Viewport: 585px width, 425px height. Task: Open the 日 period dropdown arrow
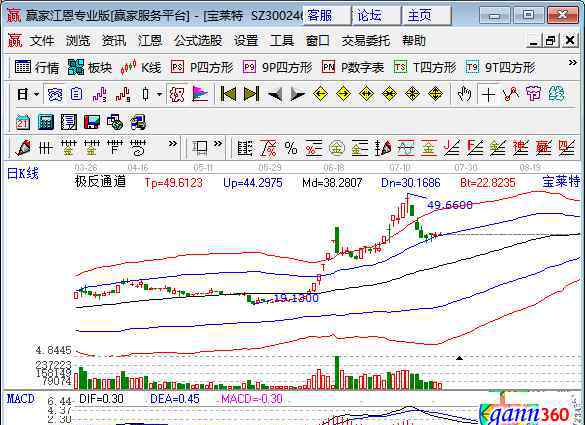(37, 94)
